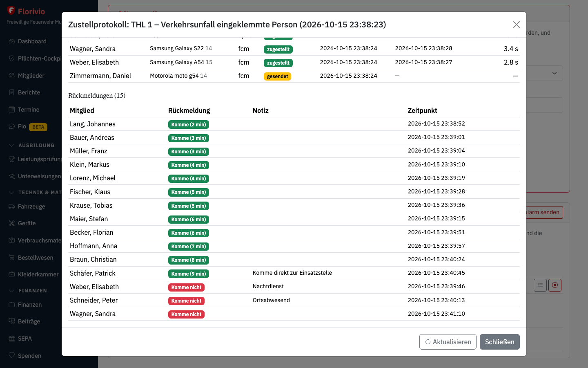Click Samsung Galaxy S22 device entry
The height and width of the screenshot is (368, 588).
click(x=181, y=48)
